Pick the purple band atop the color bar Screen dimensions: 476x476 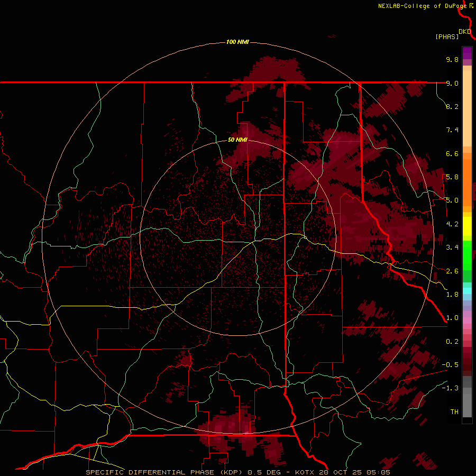467,53
